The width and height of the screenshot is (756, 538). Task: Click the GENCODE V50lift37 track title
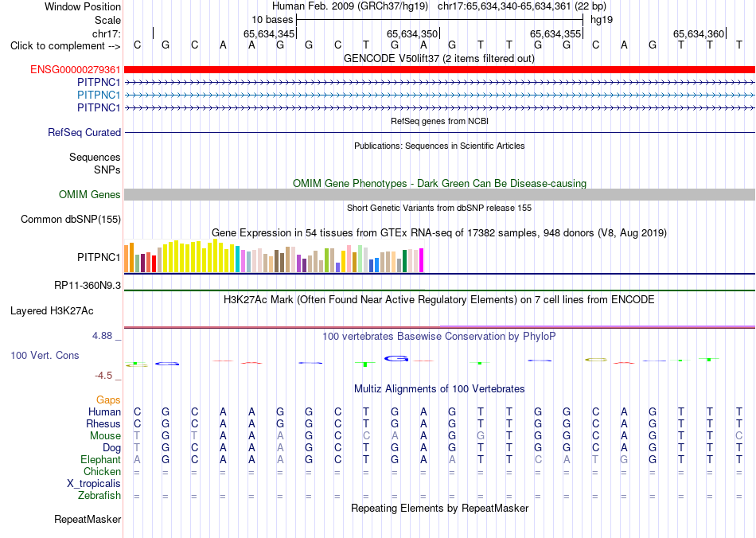coord(439,59)
